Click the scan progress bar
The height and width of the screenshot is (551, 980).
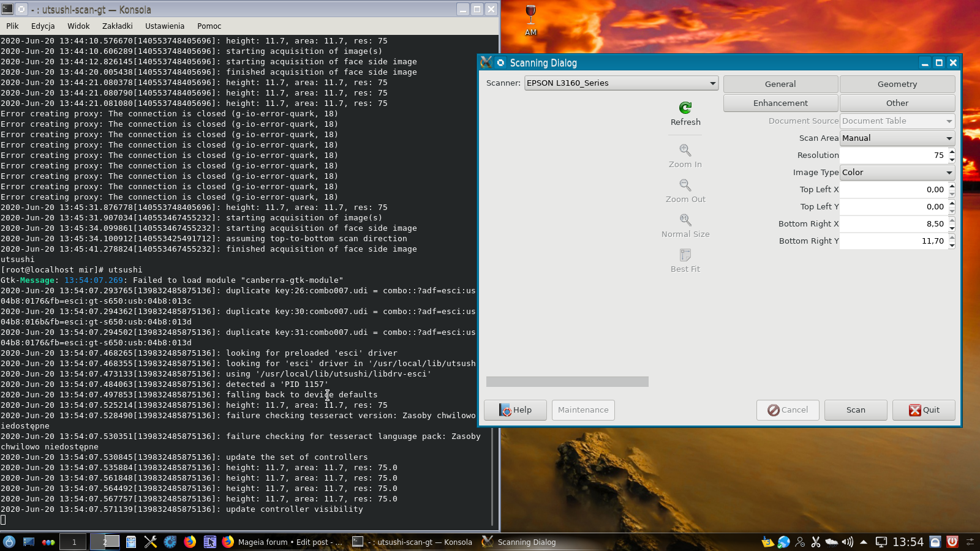[567, 382]
